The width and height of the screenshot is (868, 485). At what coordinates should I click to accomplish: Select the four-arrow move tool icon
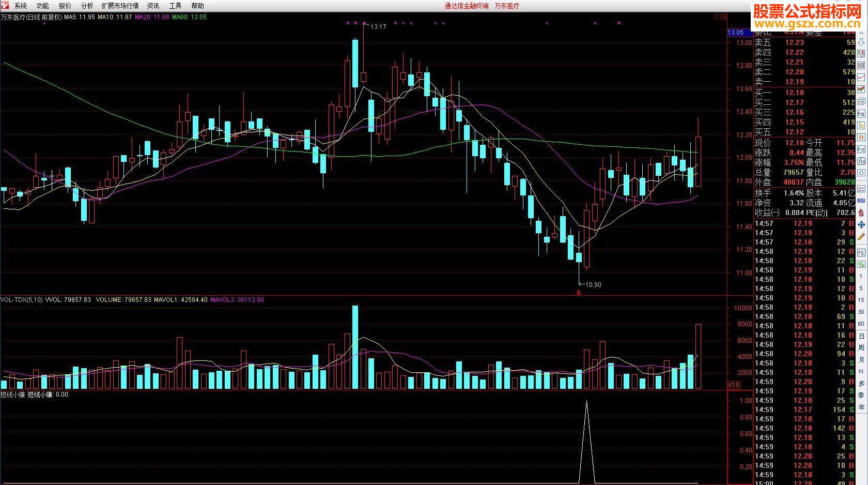pos(861,225)
